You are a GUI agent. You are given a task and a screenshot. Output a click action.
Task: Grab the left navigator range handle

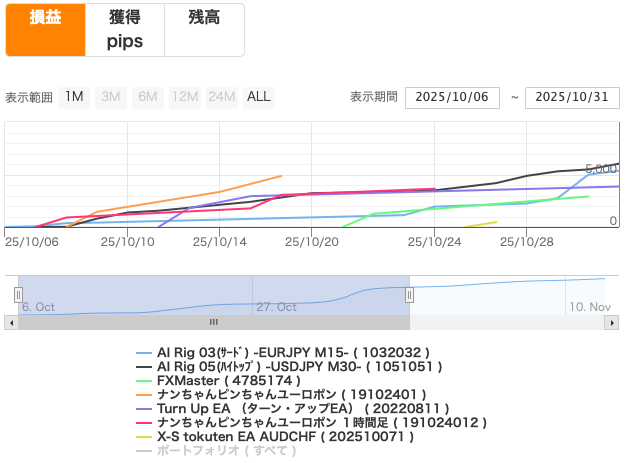18,294
